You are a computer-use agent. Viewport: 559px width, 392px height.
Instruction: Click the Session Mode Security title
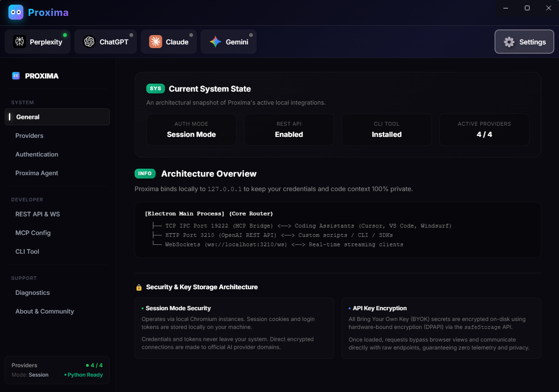tap(178, 308)
